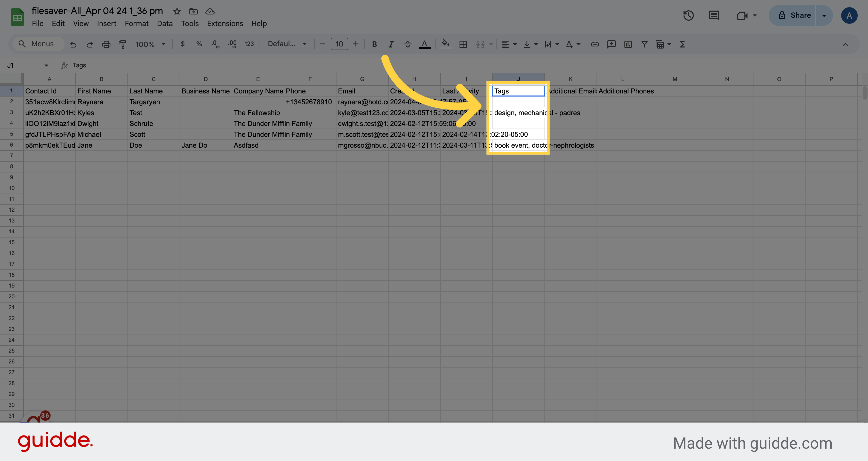This screenshot has height=461, width=868.
Task: Click the Filter views table icon
Action: (x=660, y=44)
